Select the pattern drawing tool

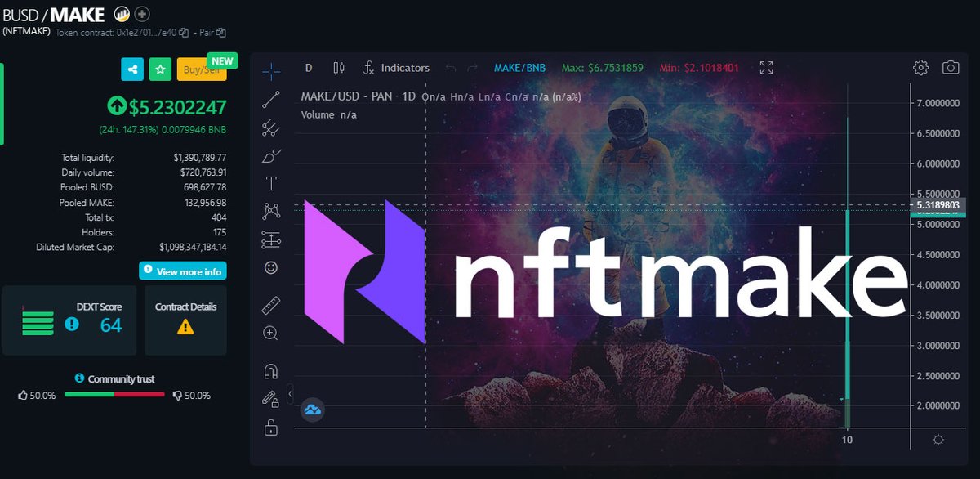(271, 212)
